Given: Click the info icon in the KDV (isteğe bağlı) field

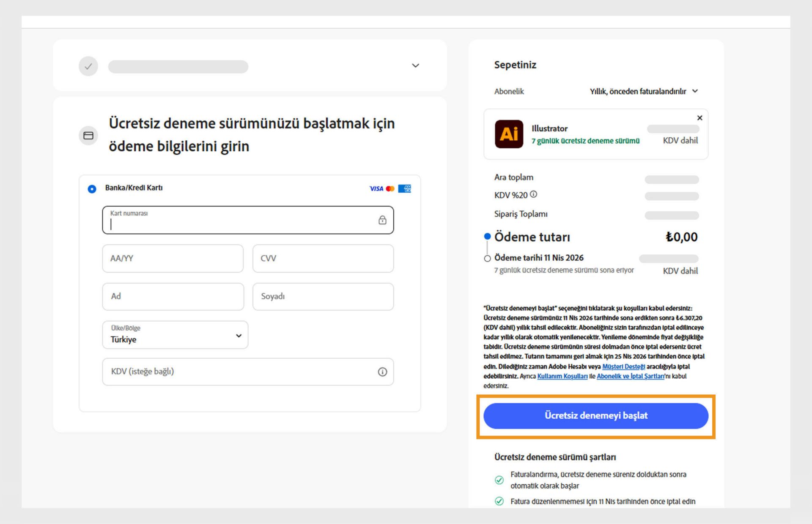Looking at the screenshot, I should tap(383, 372).
